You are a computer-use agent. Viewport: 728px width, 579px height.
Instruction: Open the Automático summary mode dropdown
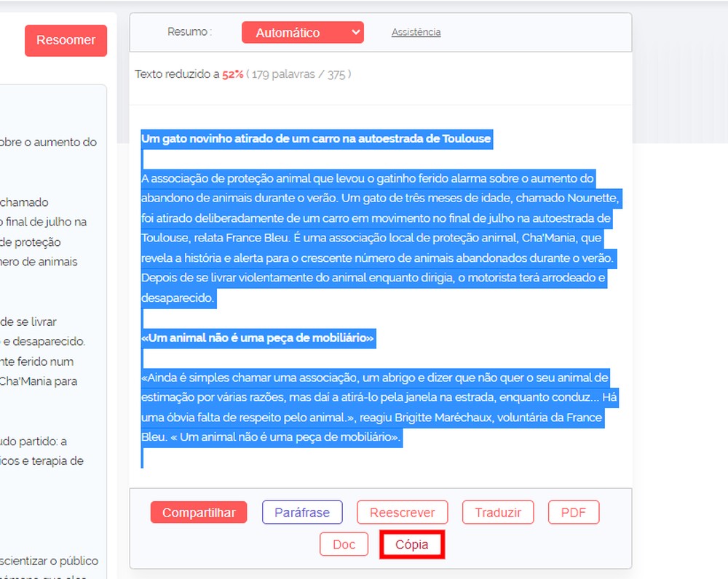(302, 32)
